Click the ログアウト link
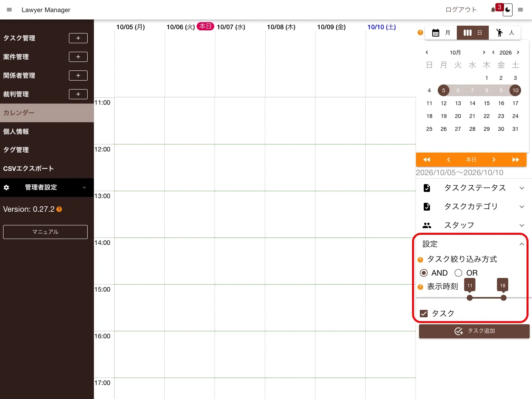 461,10
